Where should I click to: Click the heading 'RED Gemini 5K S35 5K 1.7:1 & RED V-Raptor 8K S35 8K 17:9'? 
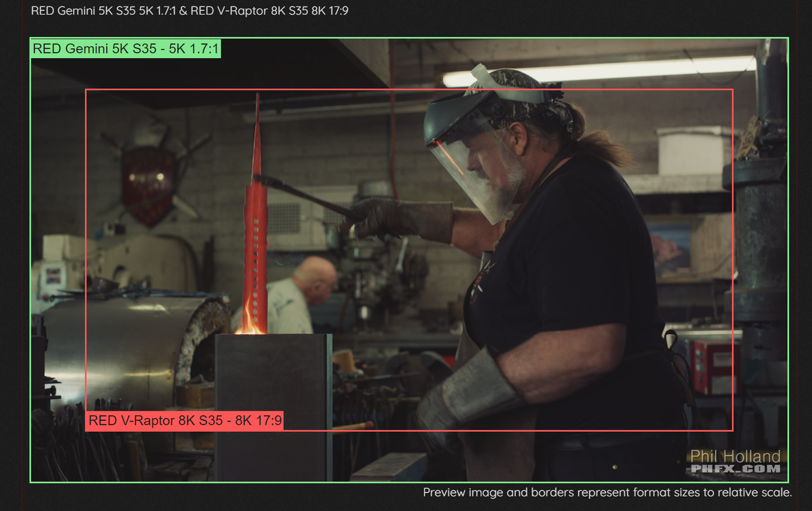tap(190, 11)
